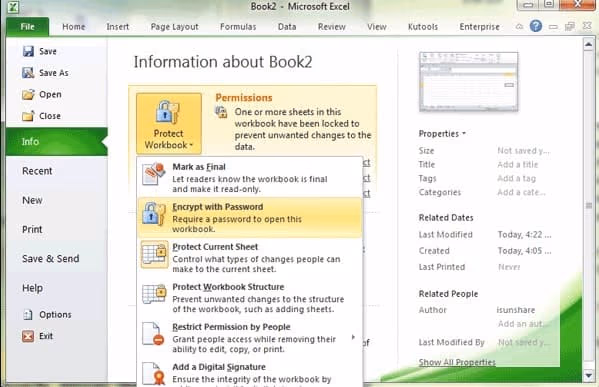Minimize the workbook window via ribbon icon
Image resolution: width=599 pixels, height=387 pixels.
[553, 27]
